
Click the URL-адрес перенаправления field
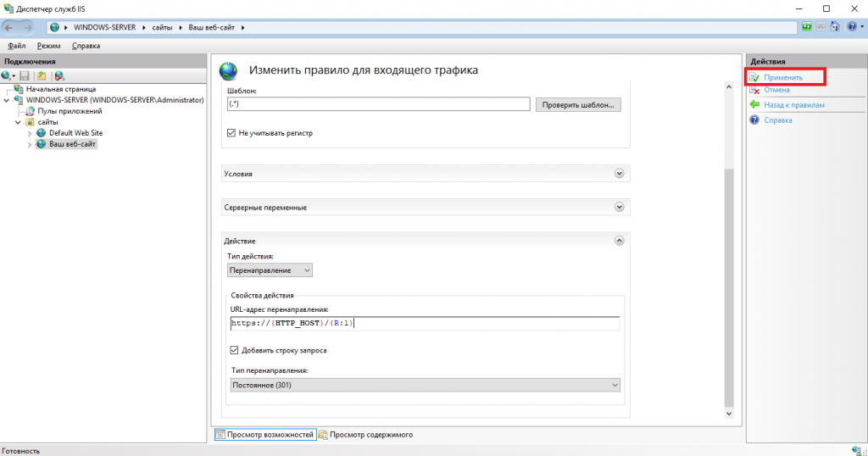pyautogui.click(x=426, y=323)
